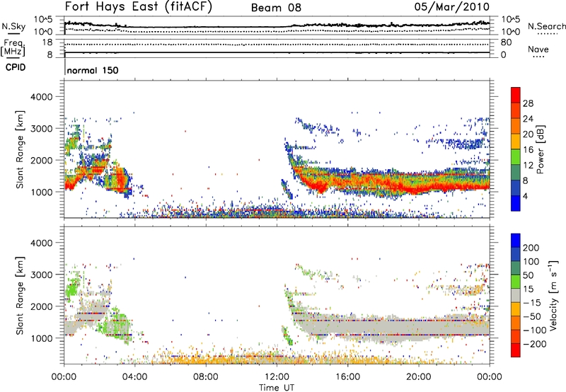Pick the red bottom segment of Velocity colorbar
Viewport: 566px width, 392px height.
point(516,350)
